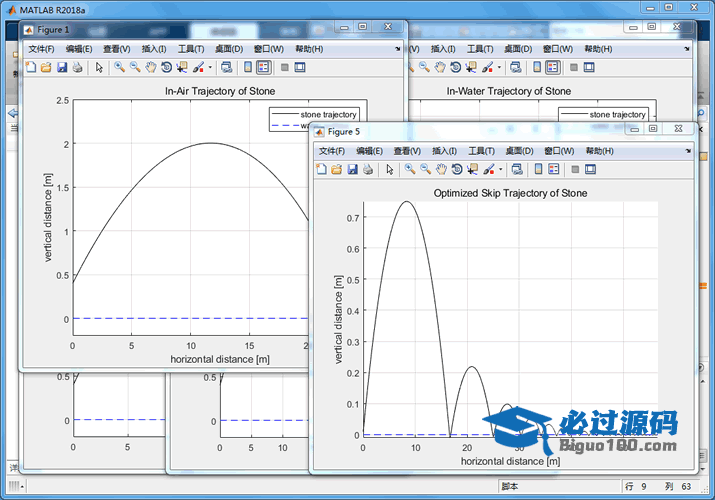
Task: Open 文件(F) menu in Figure 1
Action: click(41, 49)
